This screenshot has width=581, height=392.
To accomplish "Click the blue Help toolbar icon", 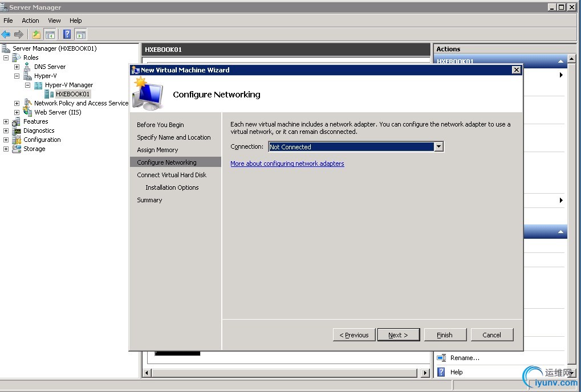I will coord(67,34).
